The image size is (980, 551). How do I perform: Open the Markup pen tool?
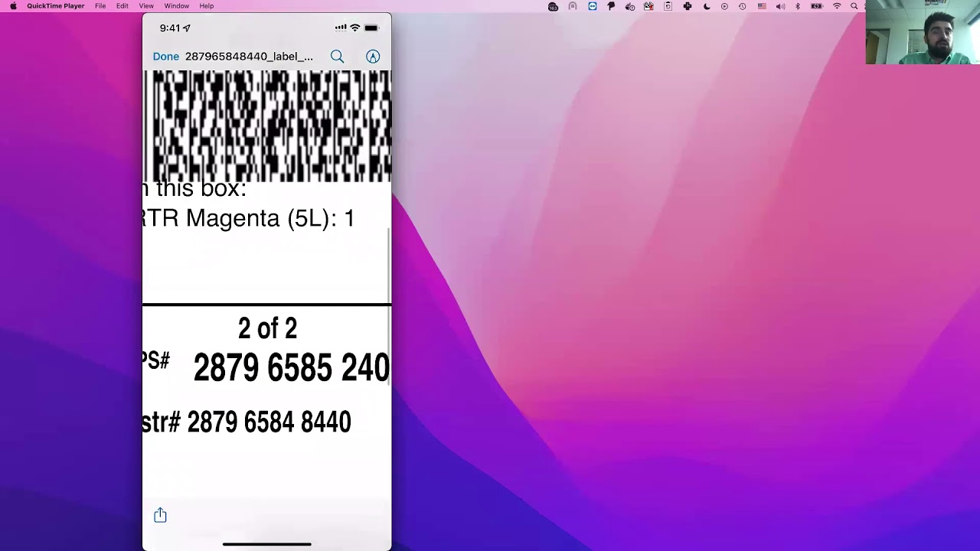point(373,57)
